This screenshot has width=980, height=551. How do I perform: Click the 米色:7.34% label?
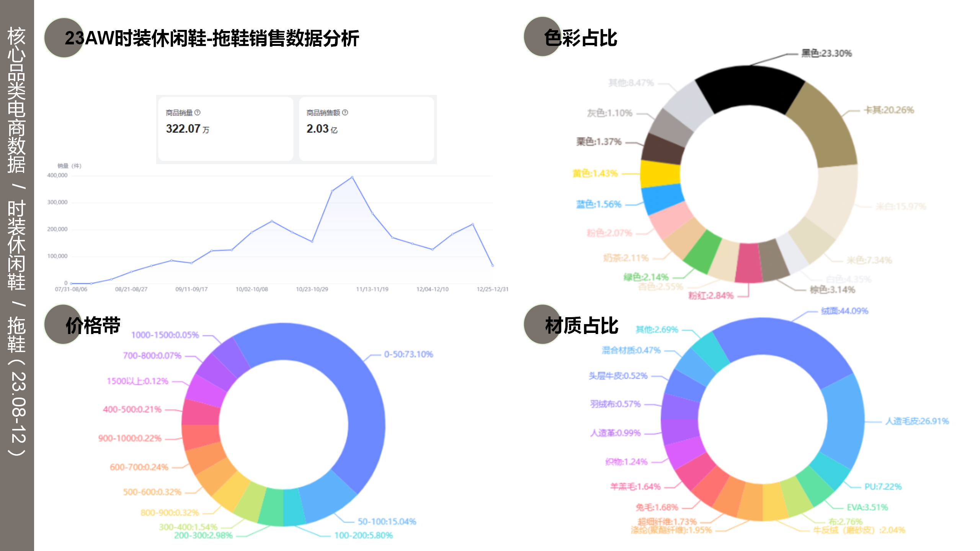point(869,261)
